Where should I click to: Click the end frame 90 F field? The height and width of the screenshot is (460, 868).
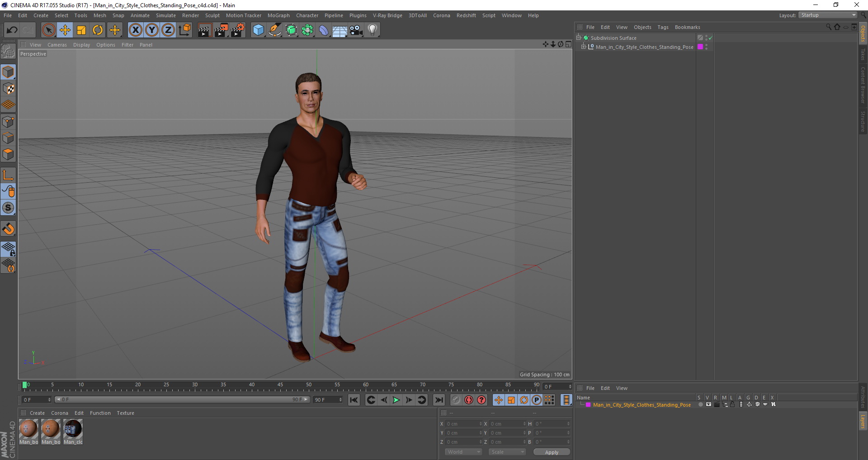328,400
